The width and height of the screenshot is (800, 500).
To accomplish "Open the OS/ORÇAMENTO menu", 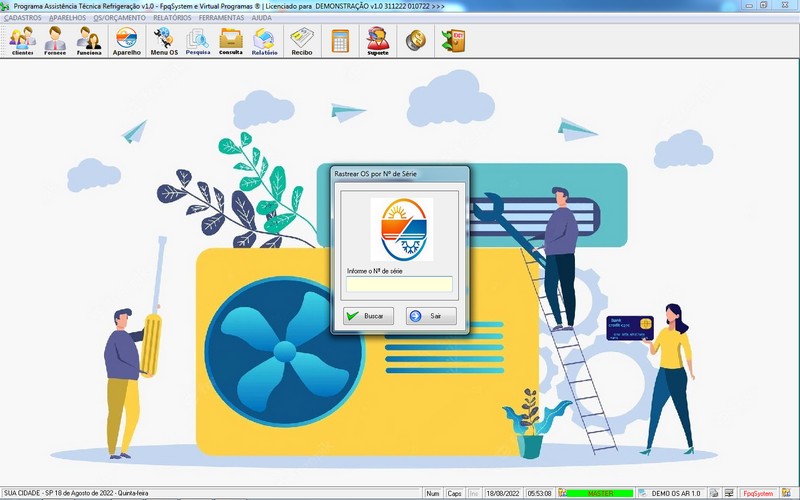I will tap(120, 18).
